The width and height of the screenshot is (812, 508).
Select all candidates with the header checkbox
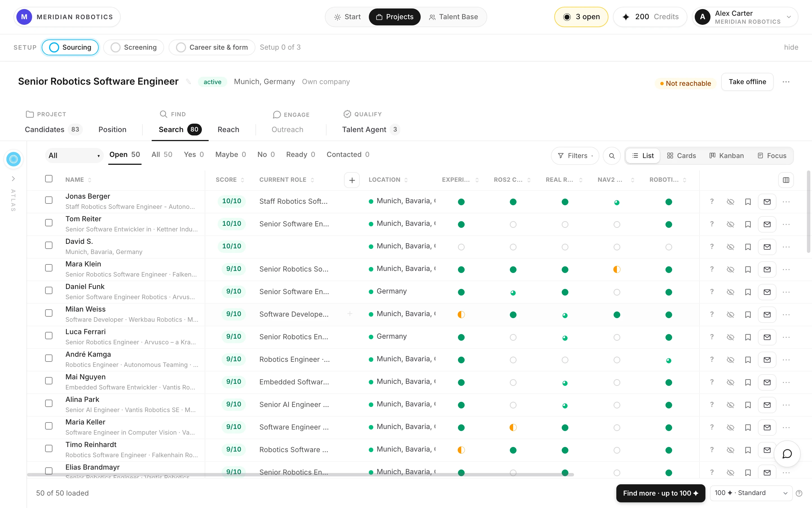49,179
